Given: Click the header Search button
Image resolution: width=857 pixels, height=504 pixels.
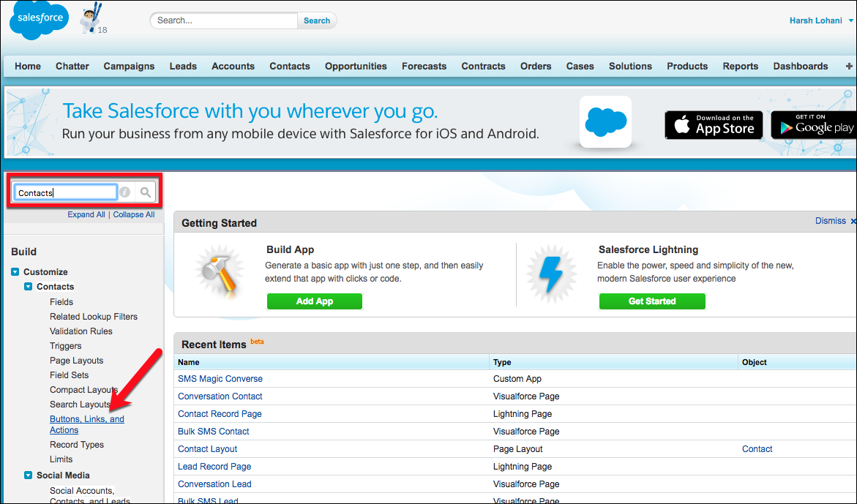Looking at the screenshot, I should 317,20.
